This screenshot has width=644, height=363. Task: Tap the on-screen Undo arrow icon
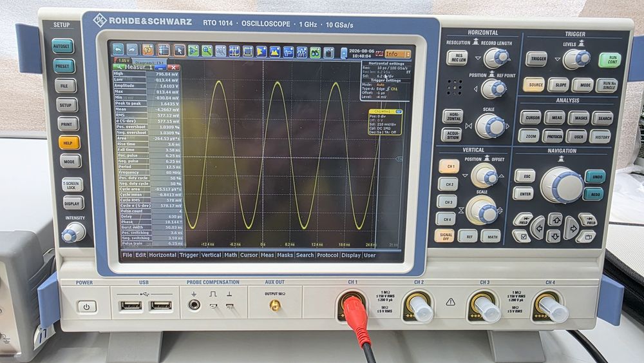point(118,50)
